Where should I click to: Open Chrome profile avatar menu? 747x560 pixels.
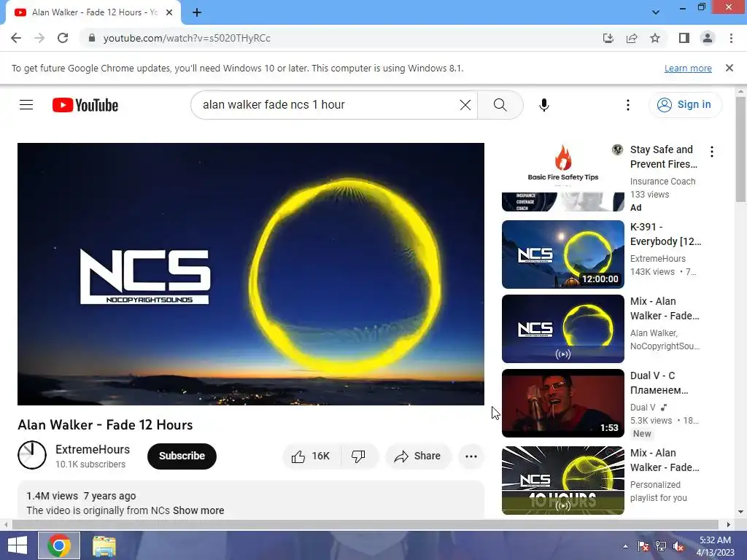[708, 38]
